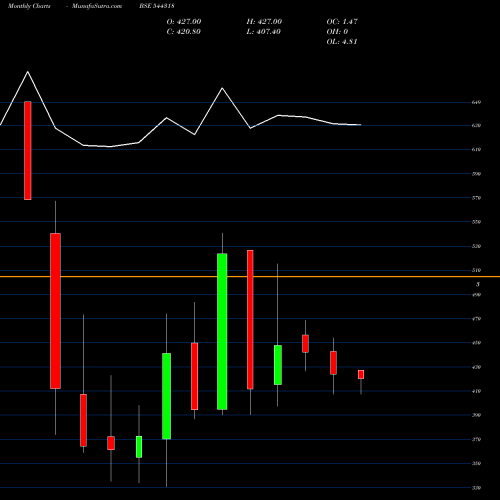Image resolution: width=500 pixels, height=500 pixels.
Task: Click the high value "H: 427.00"
Action: (x=264, y=22)
